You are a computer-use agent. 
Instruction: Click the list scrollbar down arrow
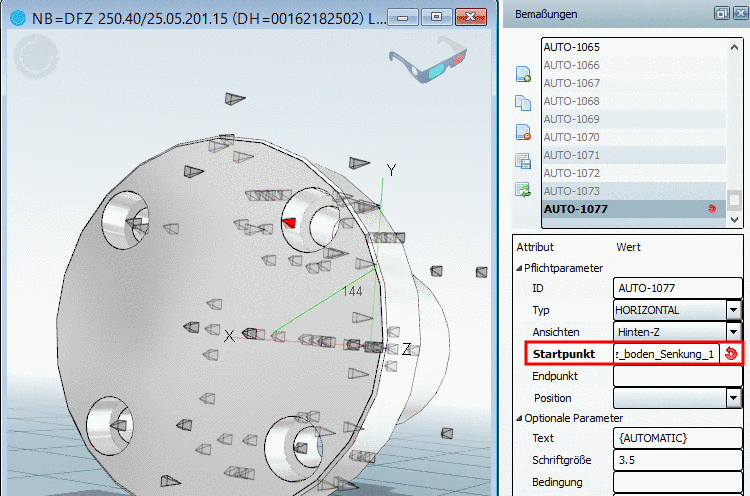(734, 220)
